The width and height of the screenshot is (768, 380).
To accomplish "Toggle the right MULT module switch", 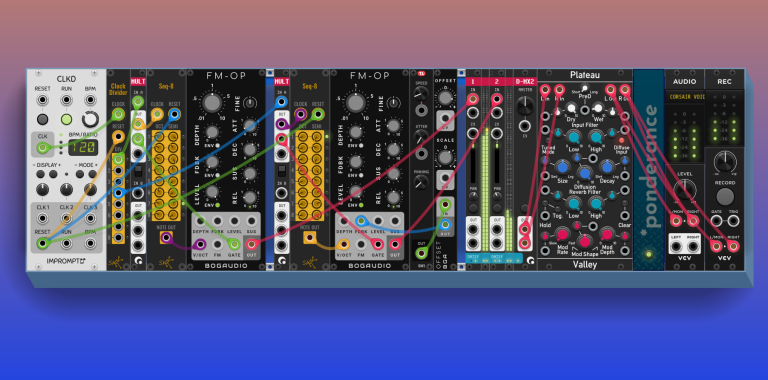I will coord(282,171).
